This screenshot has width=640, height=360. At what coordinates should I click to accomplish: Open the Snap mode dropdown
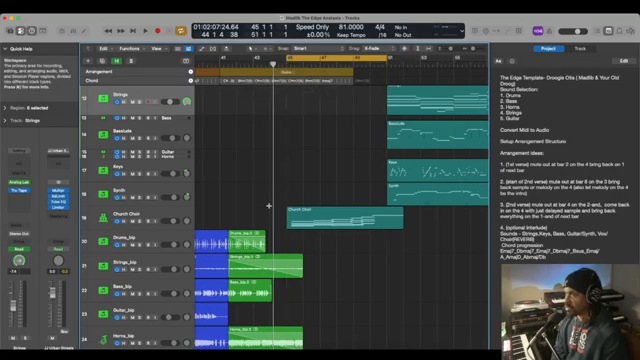pos(319,49)
